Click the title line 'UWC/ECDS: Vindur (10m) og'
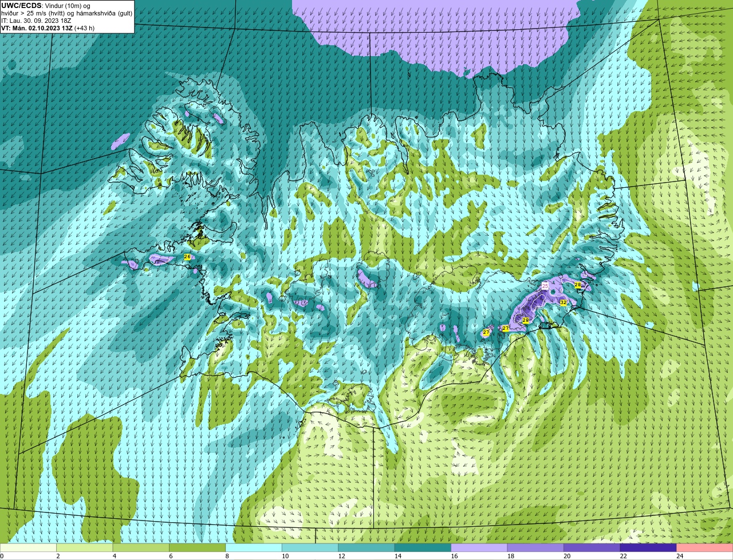This screenshot has width=733, height=560. click(x=46, y=6)
